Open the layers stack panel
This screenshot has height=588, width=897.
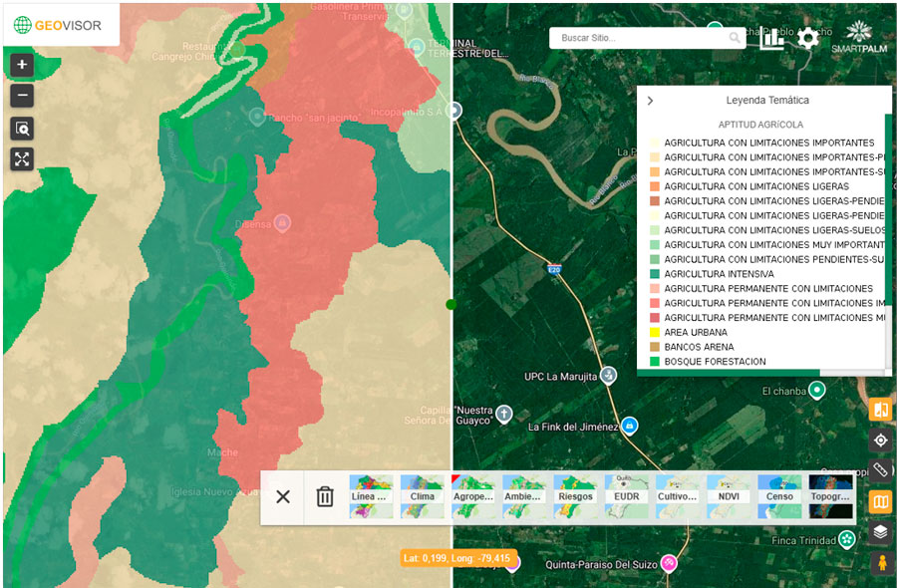(880, 532)
